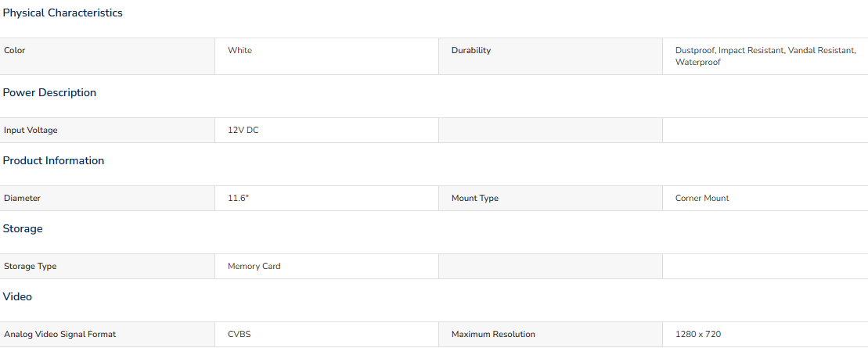
Task: Click the Input Voltage label
Action: [31, 131]
